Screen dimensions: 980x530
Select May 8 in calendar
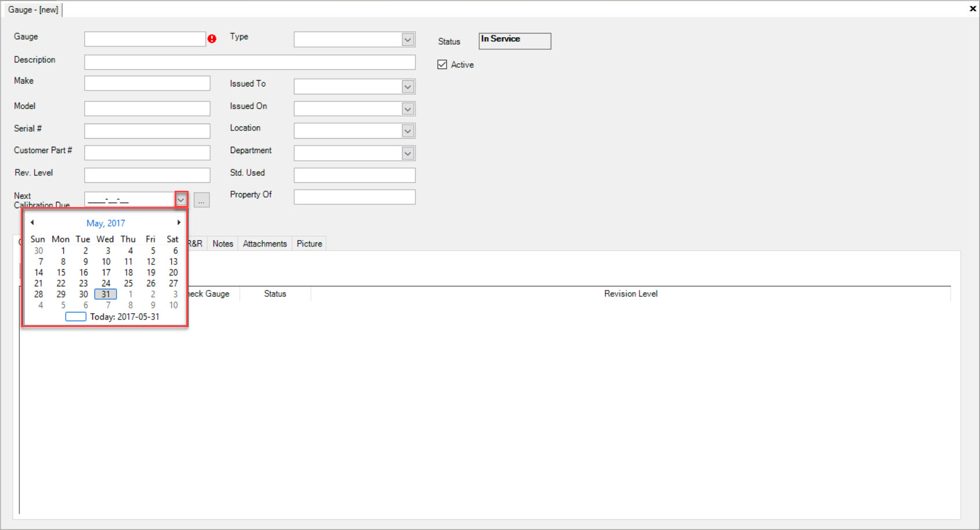63,262
